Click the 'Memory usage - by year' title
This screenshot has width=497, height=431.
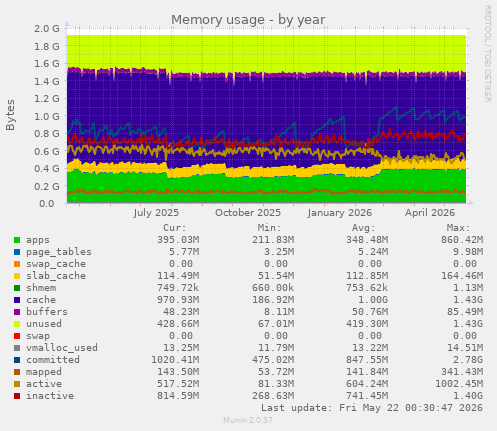tap(248, 20)
